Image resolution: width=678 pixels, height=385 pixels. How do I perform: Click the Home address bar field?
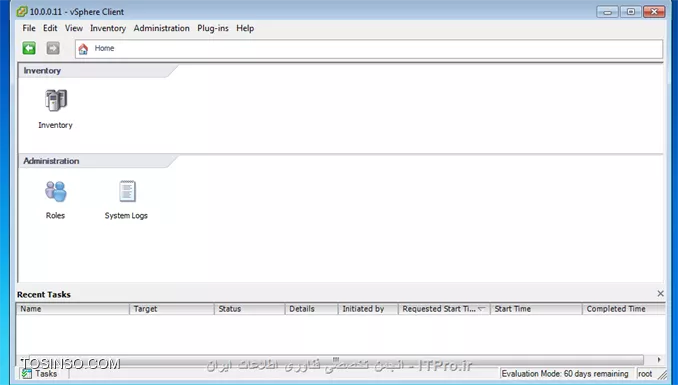(x=369, y=48)
